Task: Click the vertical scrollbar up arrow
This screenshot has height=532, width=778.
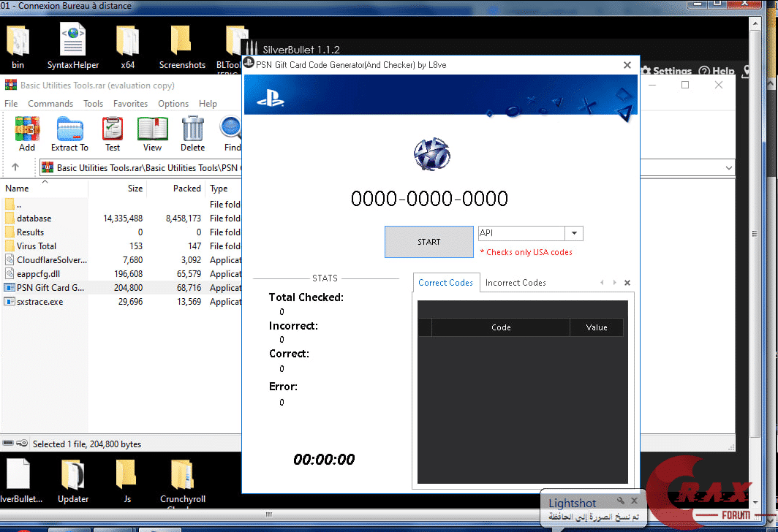Action: tap(755, 23)
